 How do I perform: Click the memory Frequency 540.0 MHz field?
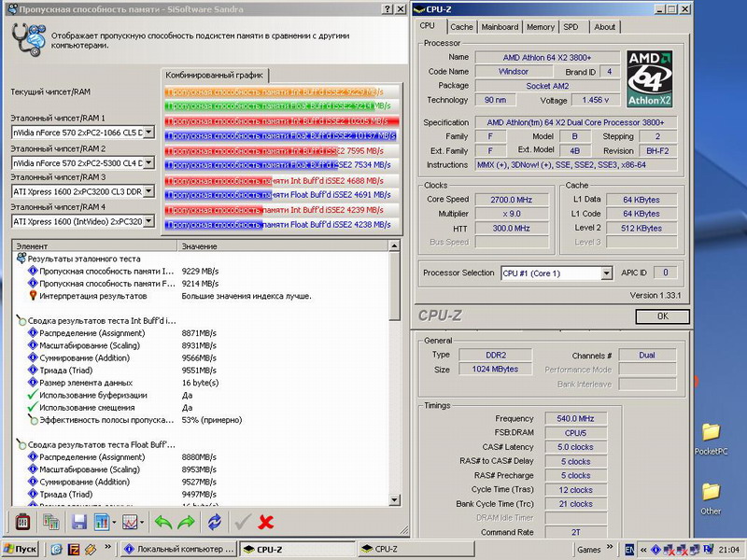pyautogui.click(x=575, y=418)
